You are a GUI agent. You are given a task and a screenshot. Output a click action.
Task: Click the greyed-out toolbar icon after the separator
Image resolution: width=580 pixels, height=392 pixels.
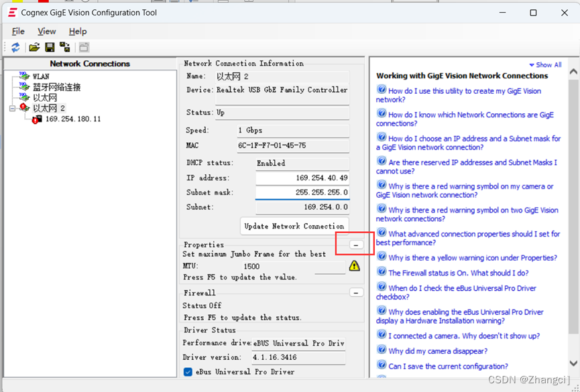tap(84, 48)
